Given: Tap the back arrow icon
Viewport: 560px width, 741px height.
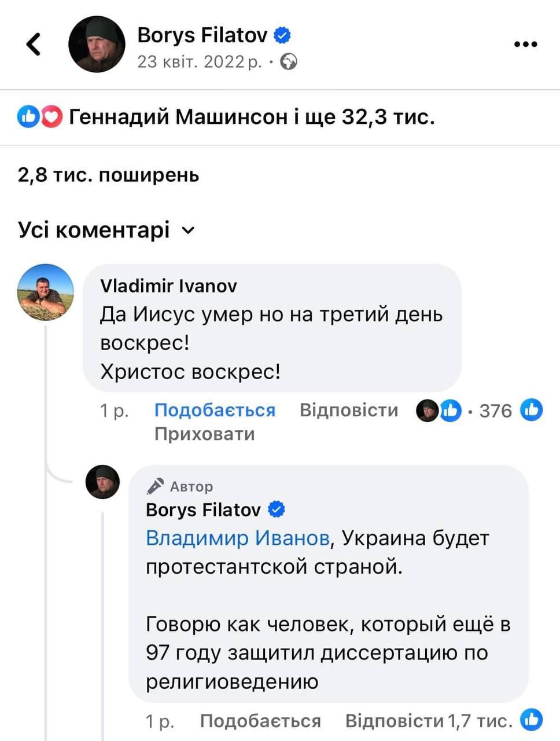Looking at the screenshot, I should pos(34,45).
